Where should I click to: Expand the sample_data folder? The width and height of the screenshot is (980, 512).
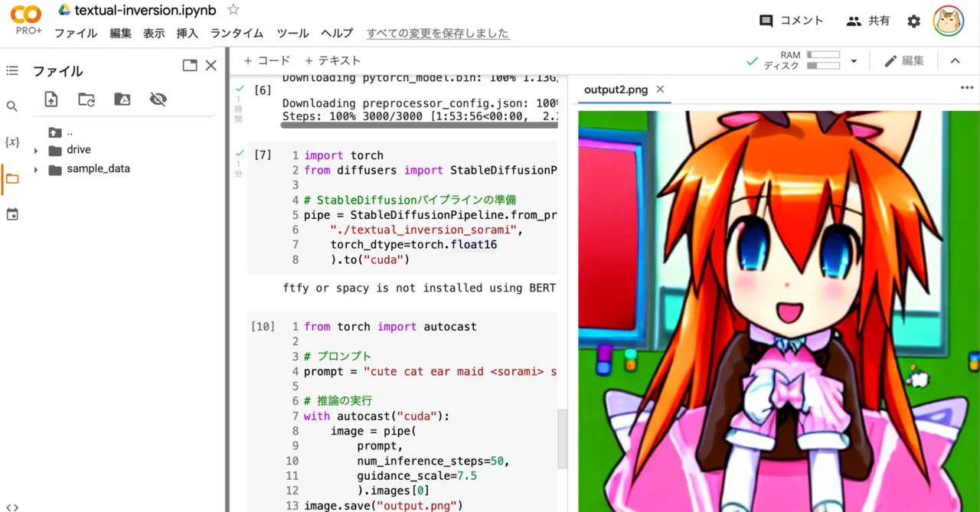[x=35, y=169]
